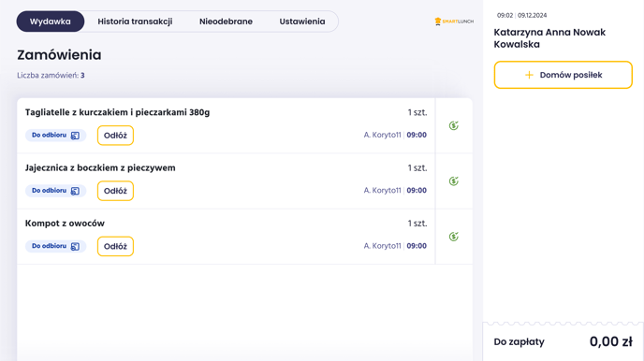Click the Domów posiłek button
This screenshot has height=361, width=644.
coord(563,75)
